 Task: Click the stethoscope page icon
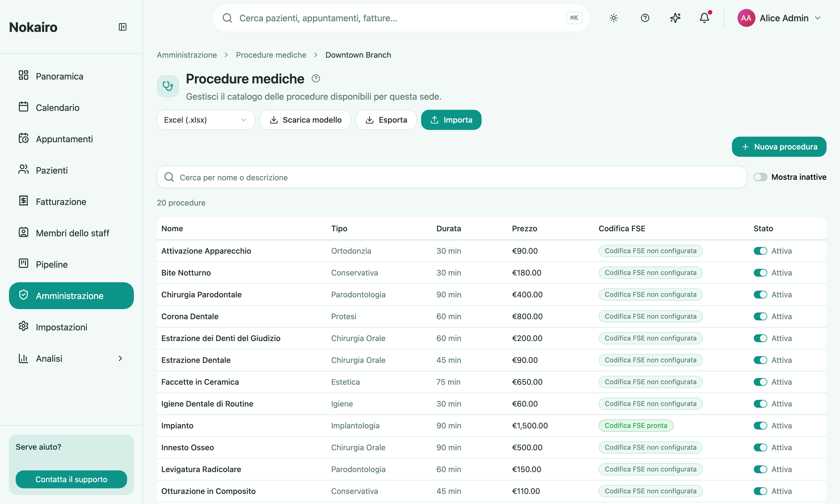tap(168, 86)
